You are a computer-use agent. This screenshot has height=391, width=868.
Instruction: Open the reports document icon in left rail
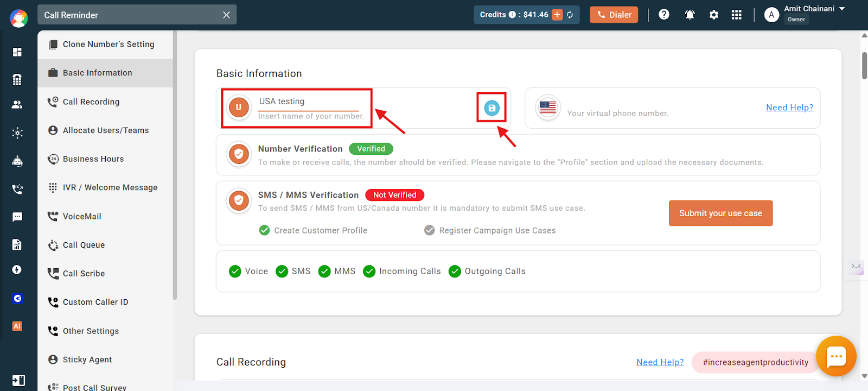coord(17,244)
